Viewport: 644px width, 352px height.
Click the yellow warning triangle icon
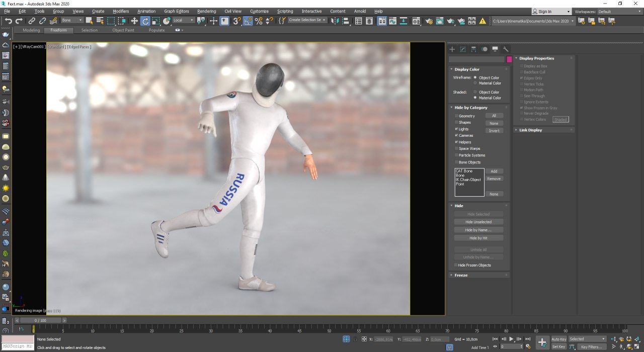pos(482,21)
